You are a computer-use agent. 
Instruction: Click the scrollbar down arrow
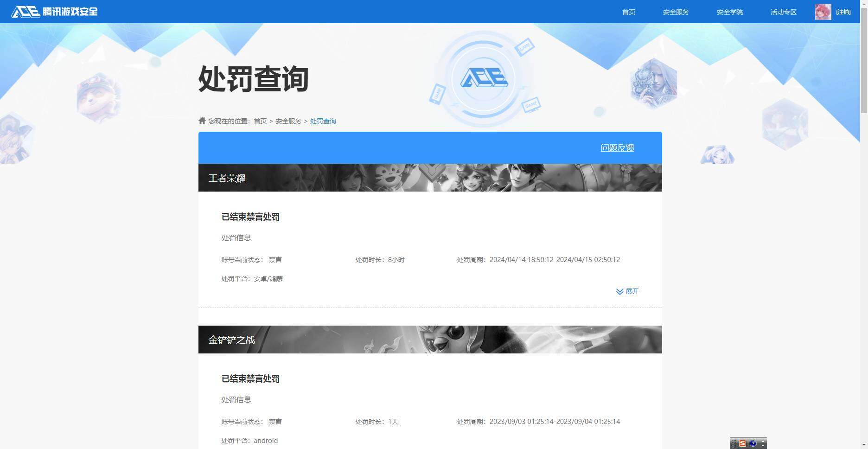click(864, 445)
